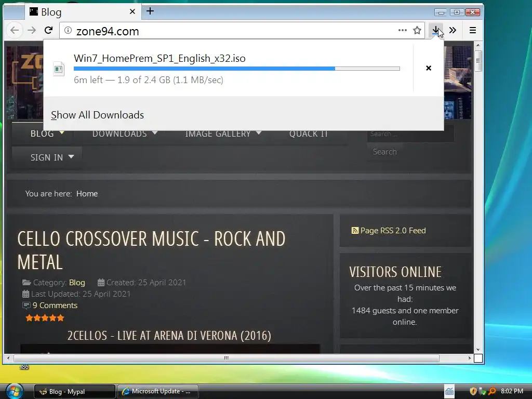Reload the current page
This screenshot has height=399, width=532.
[x=48, y=31]
